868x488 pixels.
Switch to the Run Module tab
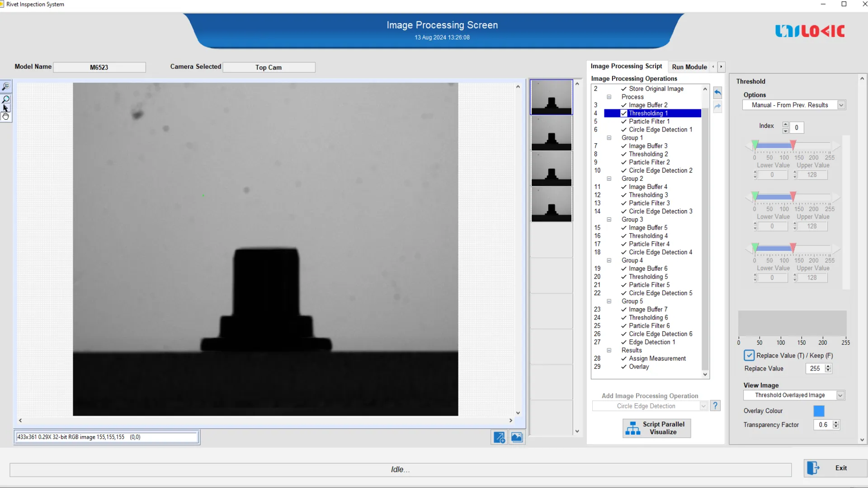[689, 67]
